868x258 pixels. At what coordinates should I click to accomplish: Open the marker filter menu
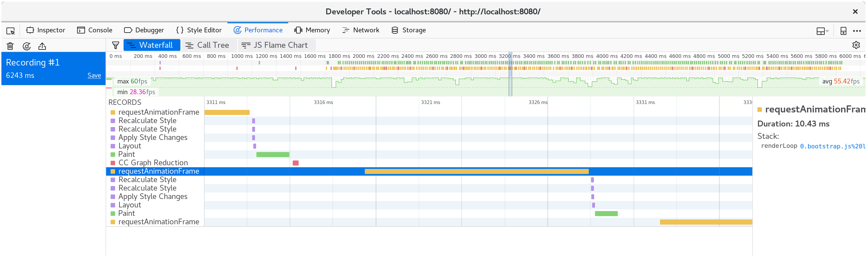coord(116,45)
